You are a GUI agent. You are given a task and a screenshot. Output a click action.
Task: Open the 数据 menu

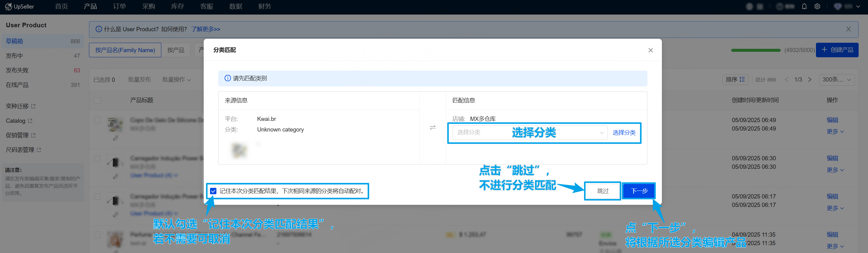[235, 6]
